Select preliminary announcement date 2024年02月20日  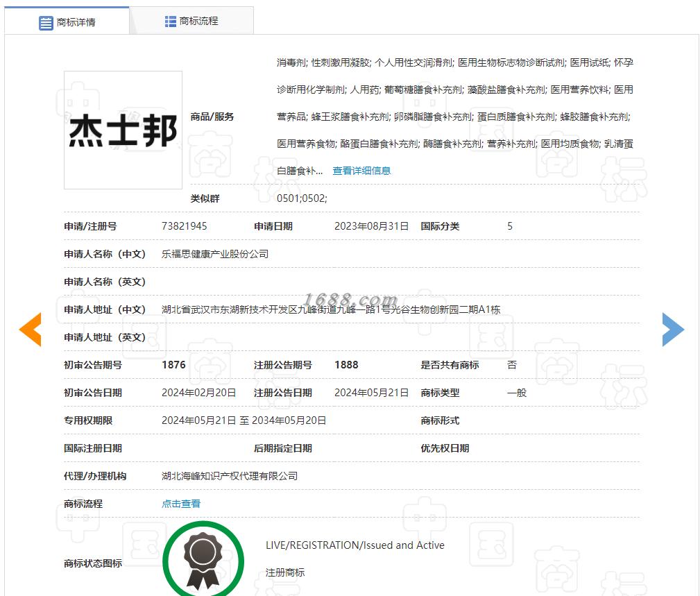(x=198, y=393)
